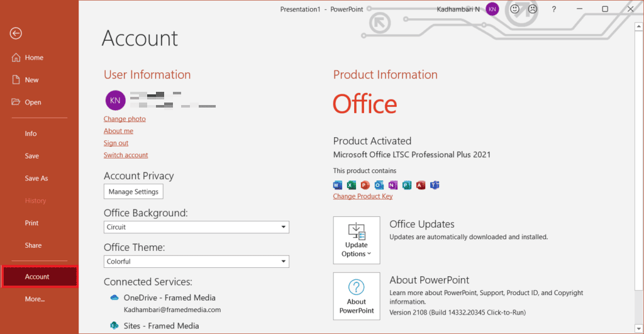The width and height of the screenshot is (644, 334).
Task: Click the Publisher product icon
Action: (x=407, y=185)
